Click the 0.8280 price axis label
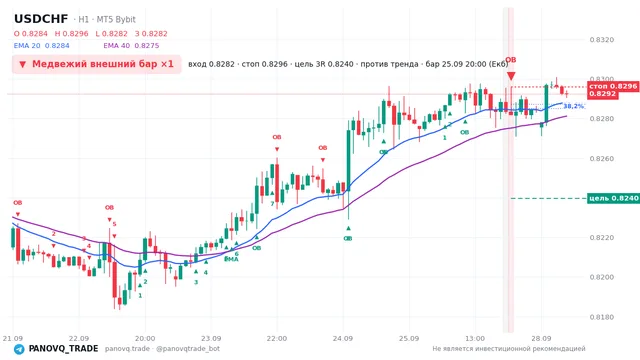 click(602, 119)
